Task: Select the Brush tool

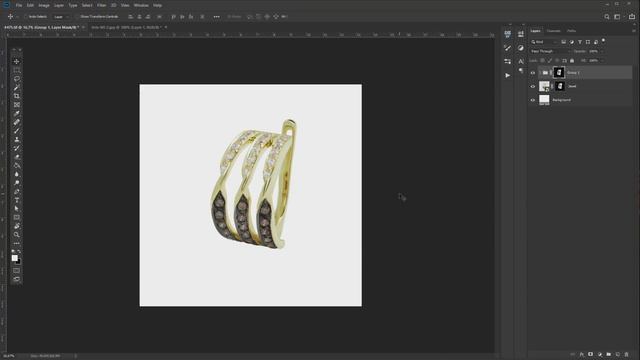Action: point(16,131)
